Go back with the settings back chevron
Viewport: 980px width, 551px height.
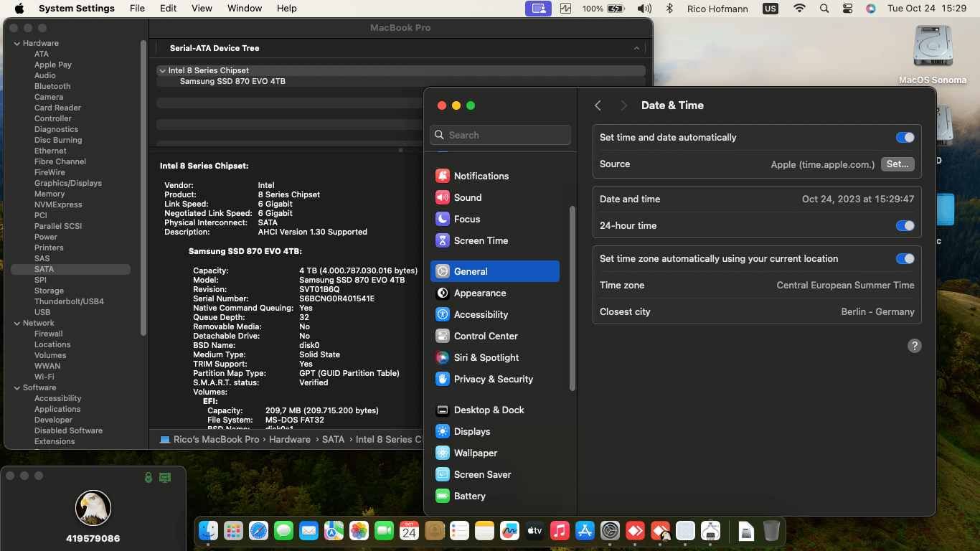click(598, 105)
